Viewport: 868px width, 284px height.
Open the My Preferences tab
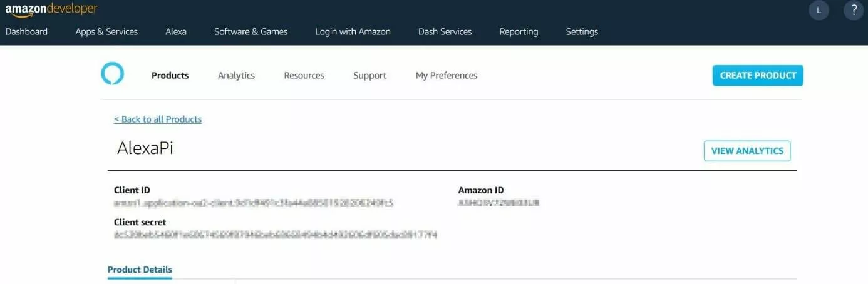click(447, 76)
